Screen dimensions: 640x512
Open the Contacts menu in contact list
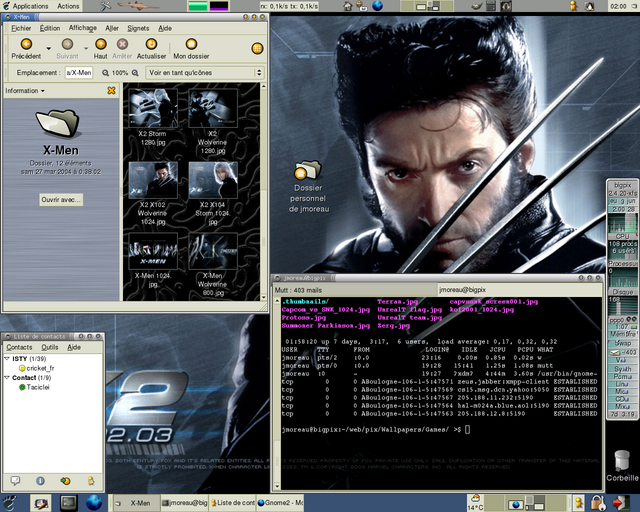pos(19,347)
